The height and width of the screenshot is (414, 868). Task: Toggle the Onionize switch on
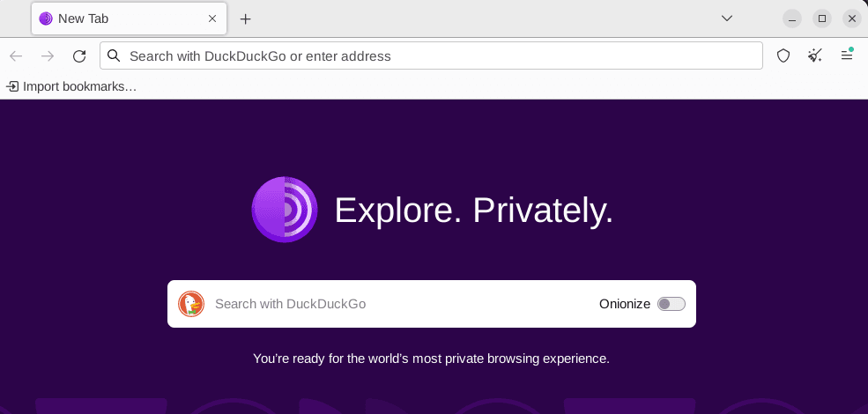click(x=671, y=304)
